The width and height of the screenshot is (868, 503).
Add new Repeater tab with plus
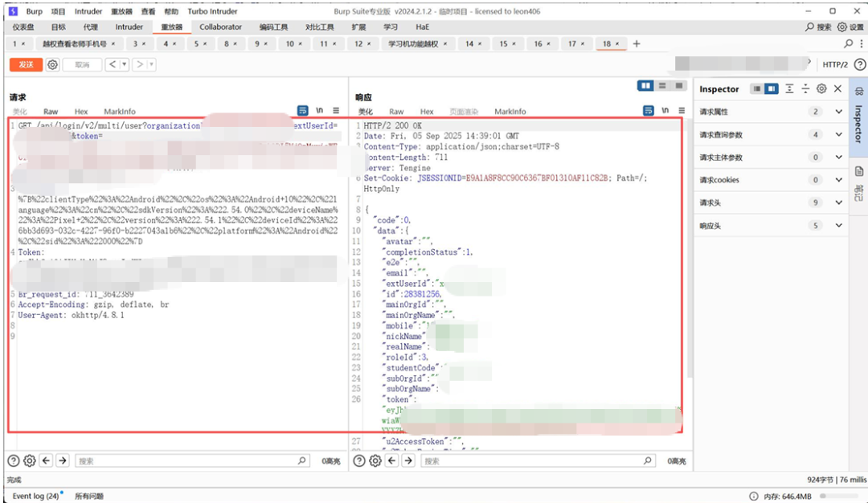tap(637, 43)
